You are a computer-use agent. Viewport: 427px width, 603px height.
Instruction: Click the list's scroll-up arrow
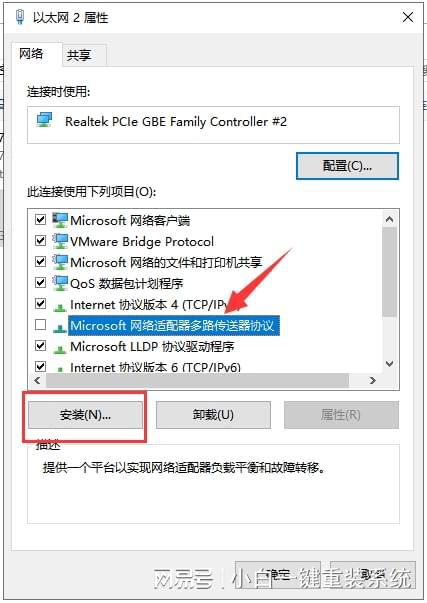click(x=389, y=219)
